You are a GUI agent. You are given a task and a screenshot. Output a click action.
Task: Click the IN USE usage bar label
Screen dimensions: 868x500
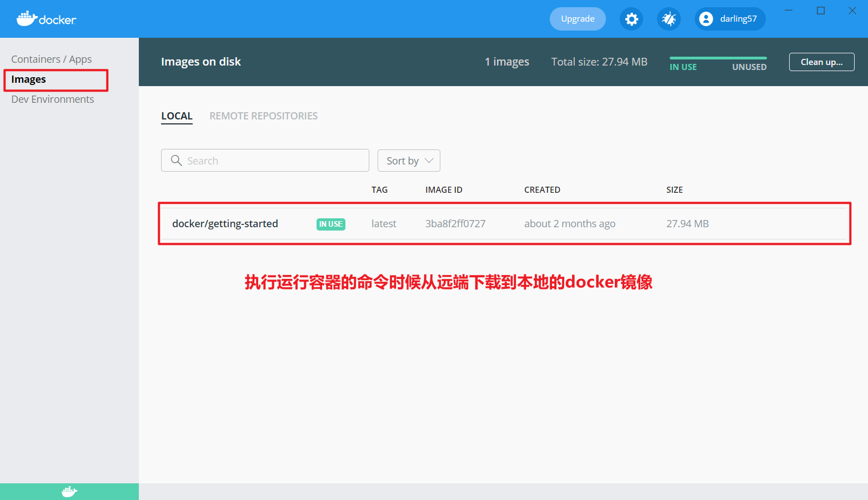tap(683, 67)
